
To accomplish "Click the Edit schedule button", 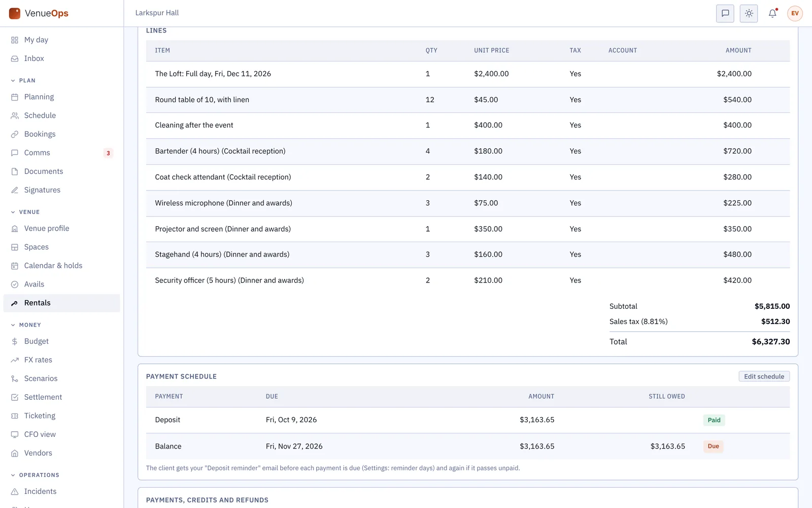I will click(x=764, y=376).
